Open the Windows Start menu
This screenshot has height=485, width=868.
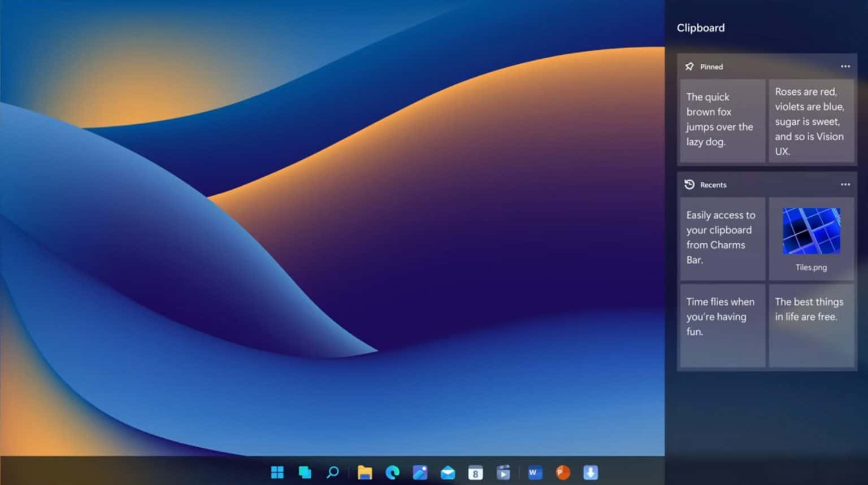(277, 472)
